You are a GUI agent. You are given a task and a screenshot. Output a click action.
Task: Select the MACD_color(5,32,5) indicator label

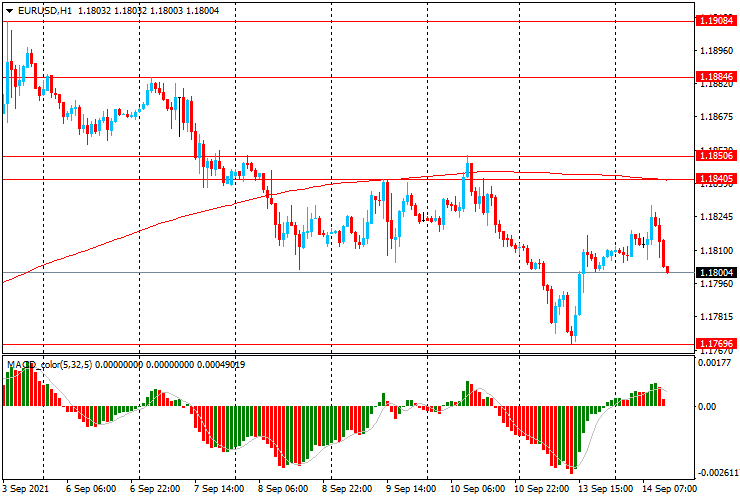coord(50,364)
